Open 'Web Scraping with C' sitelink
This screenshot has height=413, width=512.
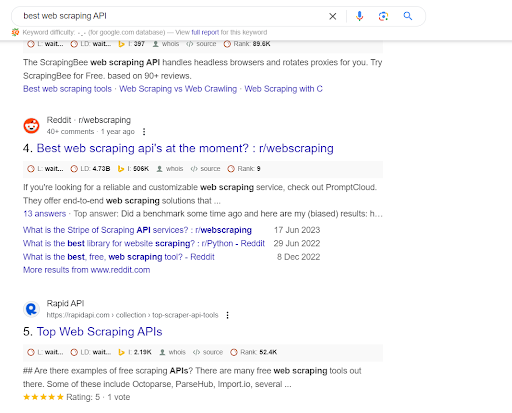[x=283, y=89]
